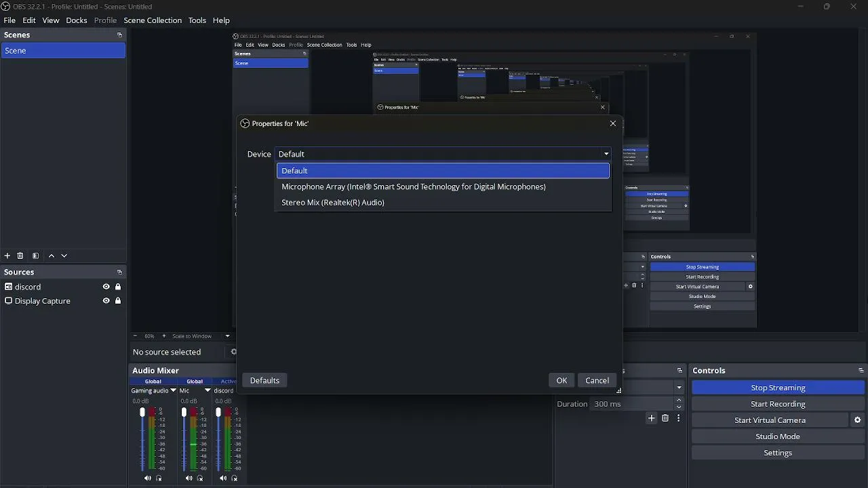This screenshot has width=868, height=488.
Task: Select Default device option in list
Action: click(443, 171)
